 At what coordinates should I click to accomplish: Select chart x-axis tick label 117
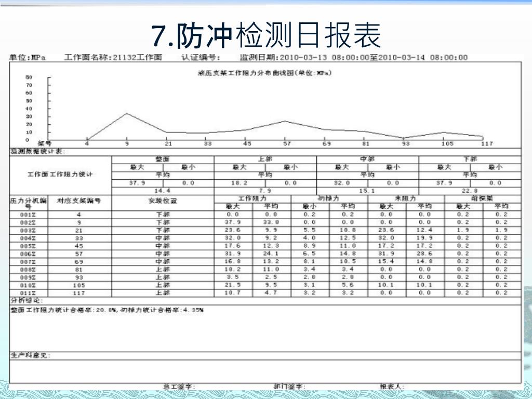coord(487,143)
